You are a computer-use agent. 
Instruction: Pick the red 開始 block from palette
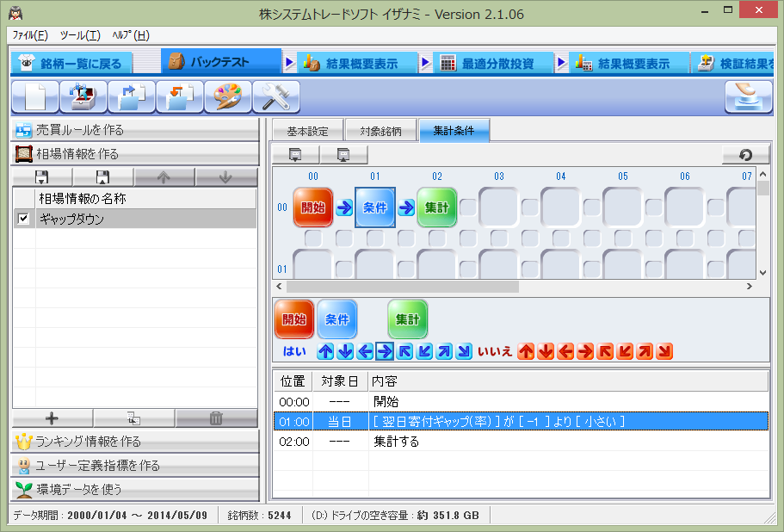point(294,319)
